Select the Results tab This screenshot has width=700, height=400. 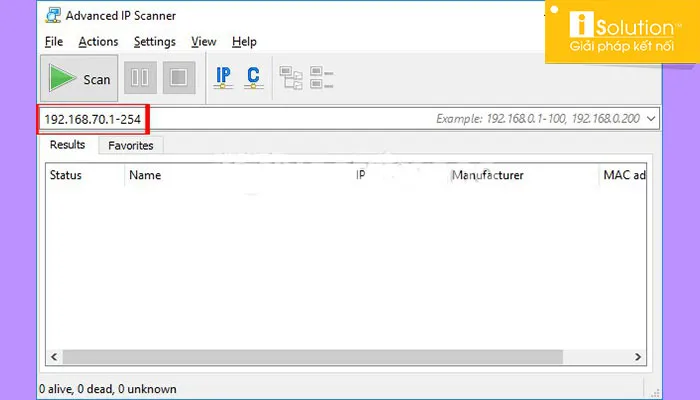67,145
